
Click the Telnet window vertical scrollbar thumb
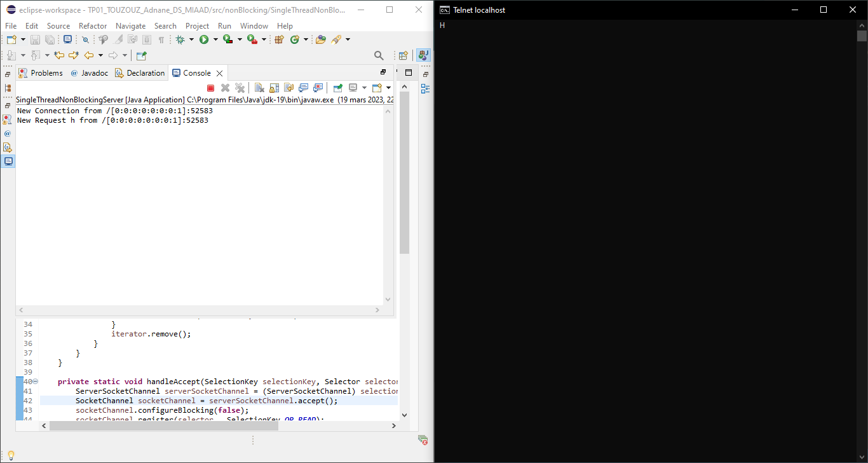tap(862, 36)
